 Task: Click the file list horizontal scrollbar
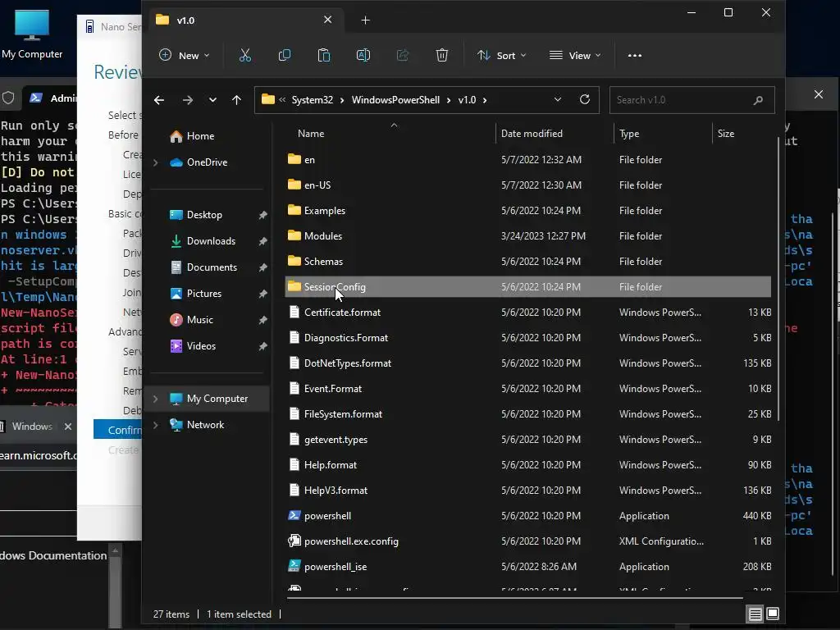pos(514,597)
